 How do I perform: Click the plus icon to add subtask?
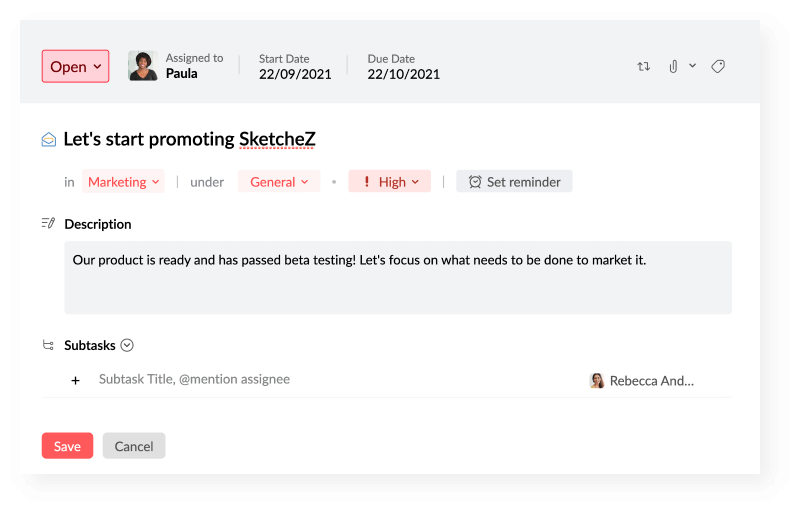75,380
